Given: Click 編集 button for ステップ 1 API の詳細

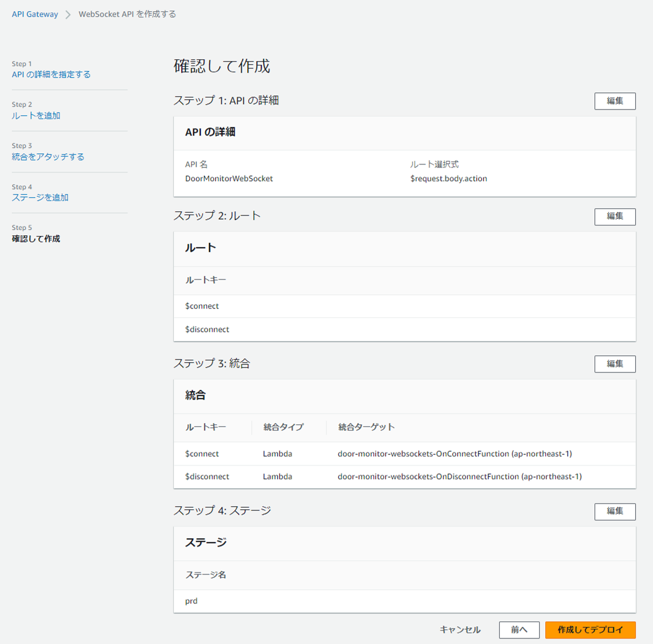Looking at the screenshot, I should tap(614, 101).
